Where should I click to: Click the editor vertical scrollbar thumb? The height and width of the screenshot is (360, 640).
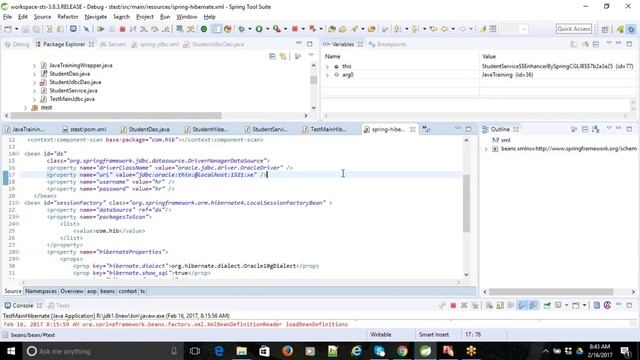[466, 203]
